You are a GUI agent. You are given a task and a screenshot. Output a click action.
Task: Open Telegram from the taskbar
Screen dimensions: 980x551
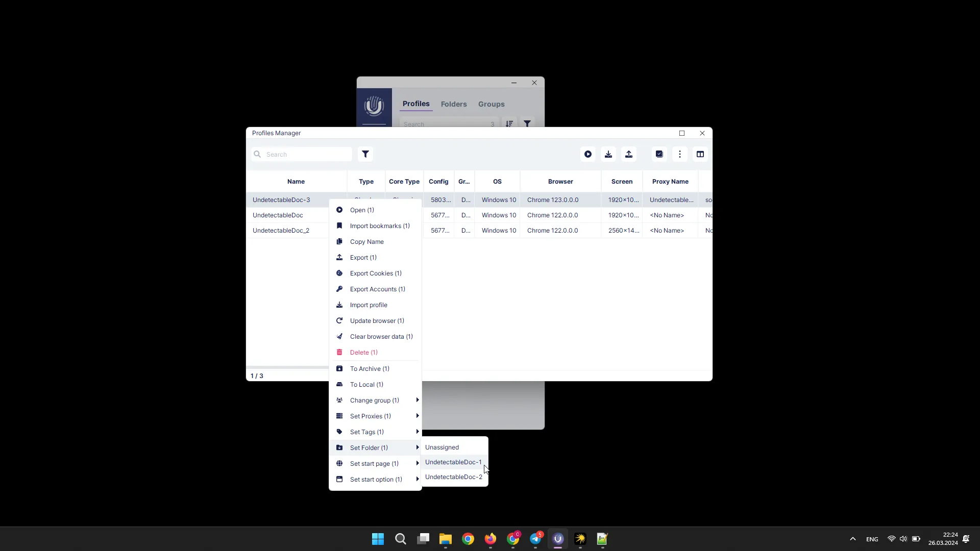(535, 539)
